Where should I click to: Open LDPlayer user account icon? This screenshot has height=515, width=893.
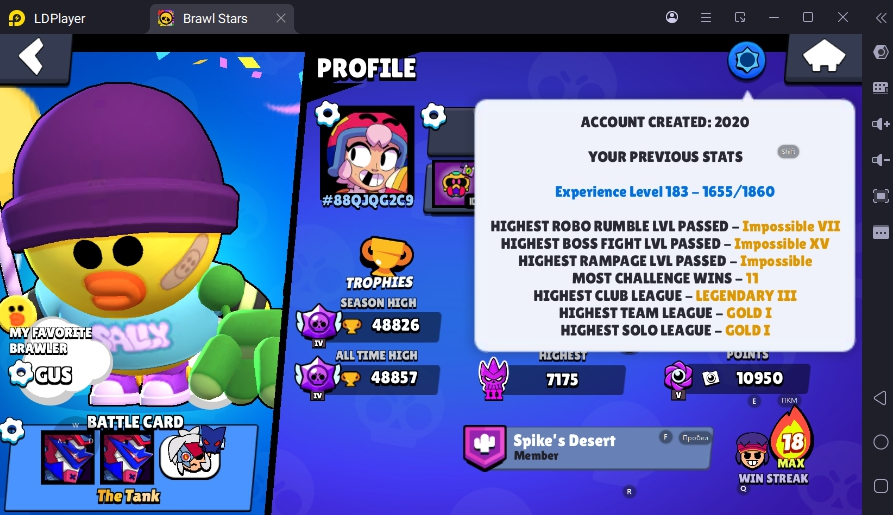[x=672, y=17]
